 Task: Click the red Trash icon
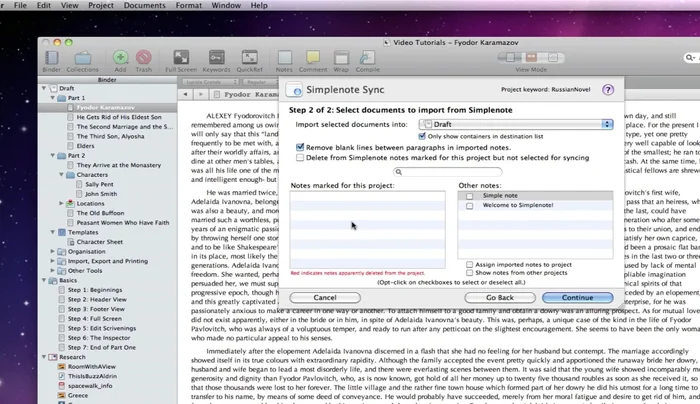coord(143,58)
